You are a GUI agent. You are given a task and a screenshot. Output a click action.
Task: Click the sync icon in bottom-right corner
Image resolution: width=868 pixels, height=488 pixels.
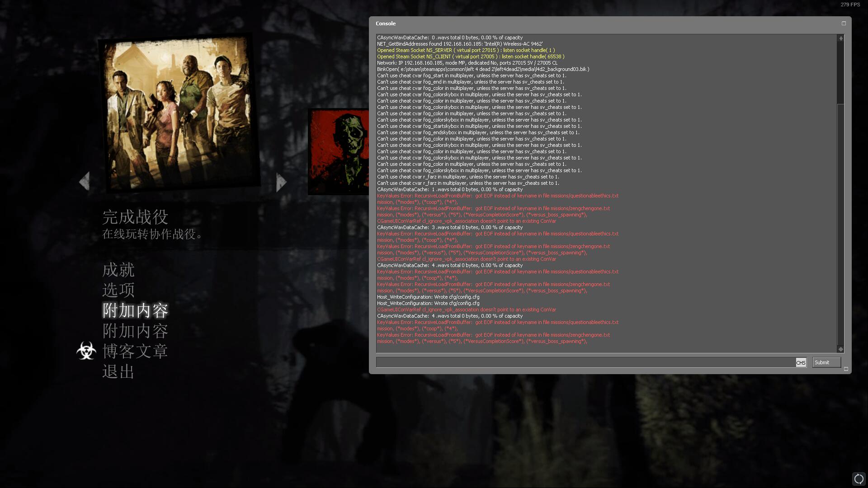click(x=859, y=479)
